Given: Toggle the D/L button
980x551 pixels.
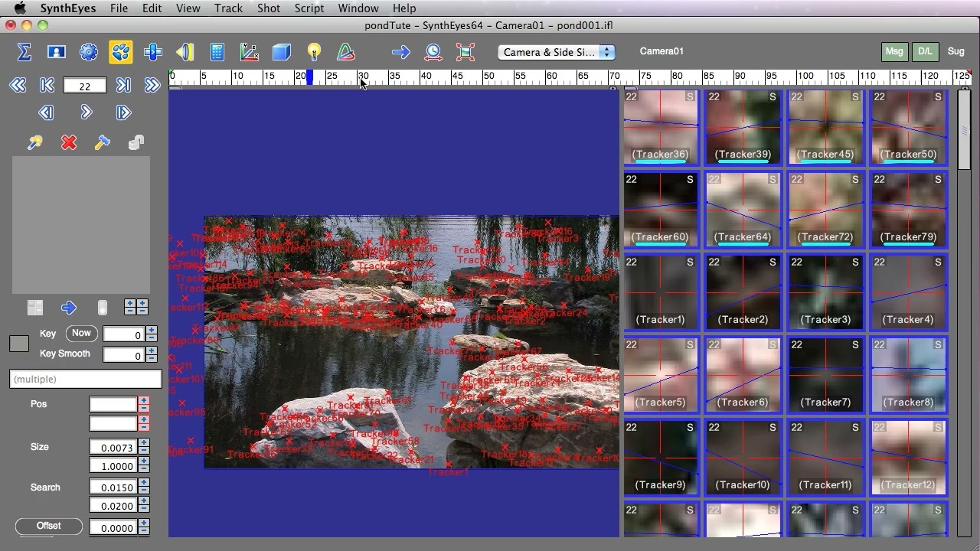Looking at the screenshot, I should (x=925, y=51).
